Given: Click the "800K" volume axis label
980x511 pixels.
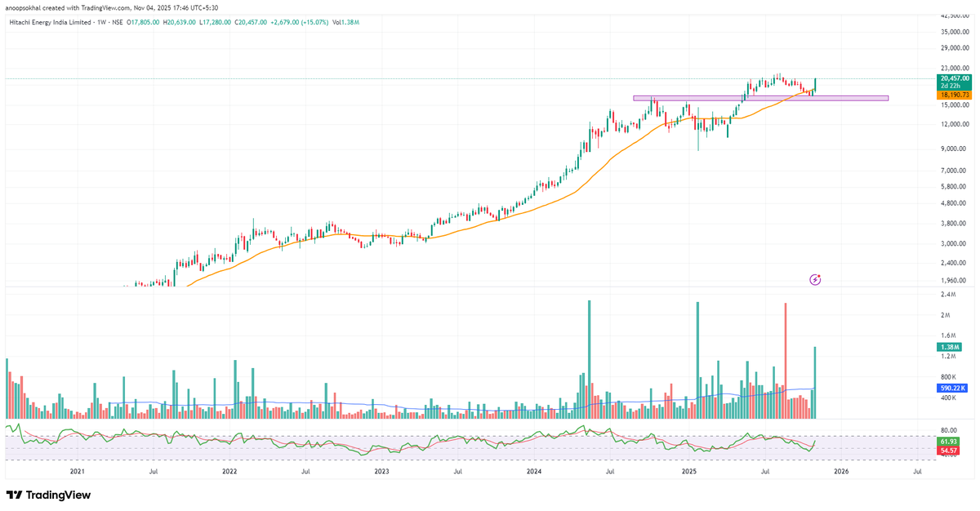Looking at the screenshot, I should 949,377.
